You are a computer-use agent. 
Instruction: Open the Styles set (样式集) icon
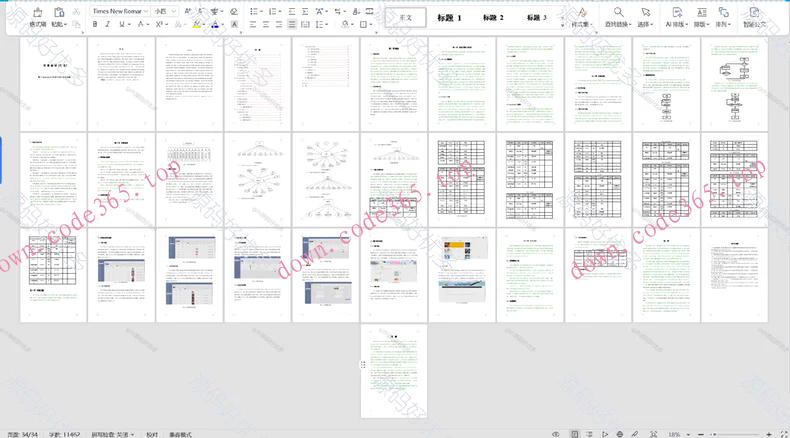point(580,14)
